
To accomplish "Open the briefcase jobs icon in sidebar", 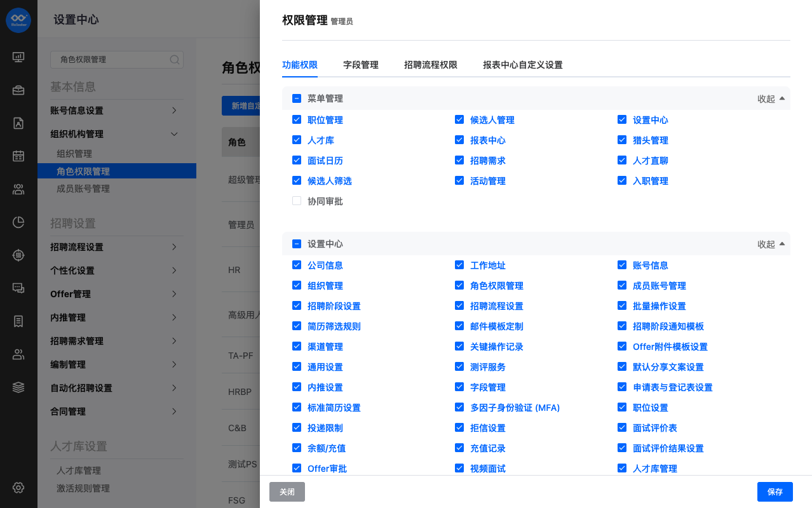I will point(18,90).
